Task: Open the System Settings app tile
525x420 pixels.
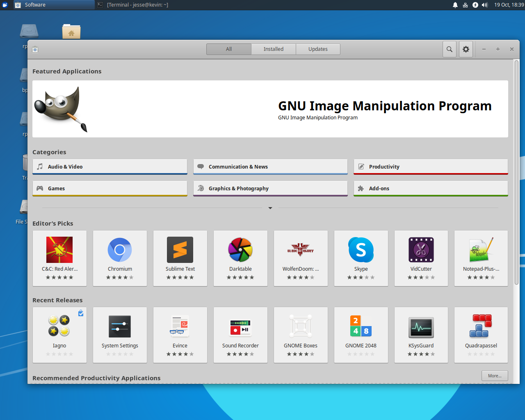Action: pyautogui.click(x=120, y=335)
